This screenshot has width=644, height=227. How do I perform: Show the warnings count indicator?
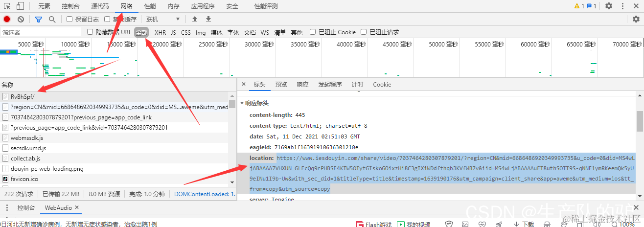tap(579, 6)
